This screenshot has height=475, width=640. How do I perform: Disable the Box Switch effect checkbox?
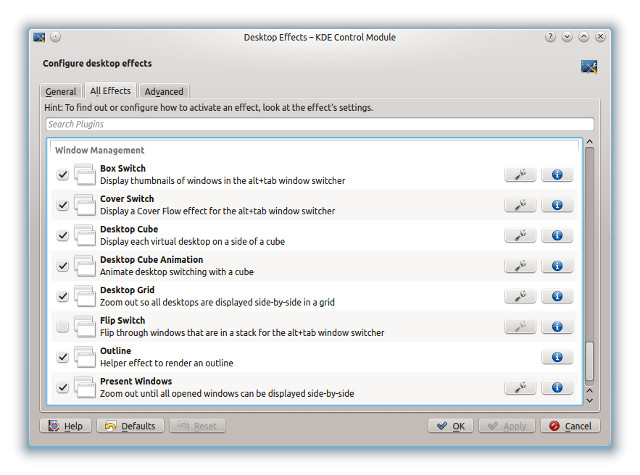pyautogui.click(x=63, y=175)
